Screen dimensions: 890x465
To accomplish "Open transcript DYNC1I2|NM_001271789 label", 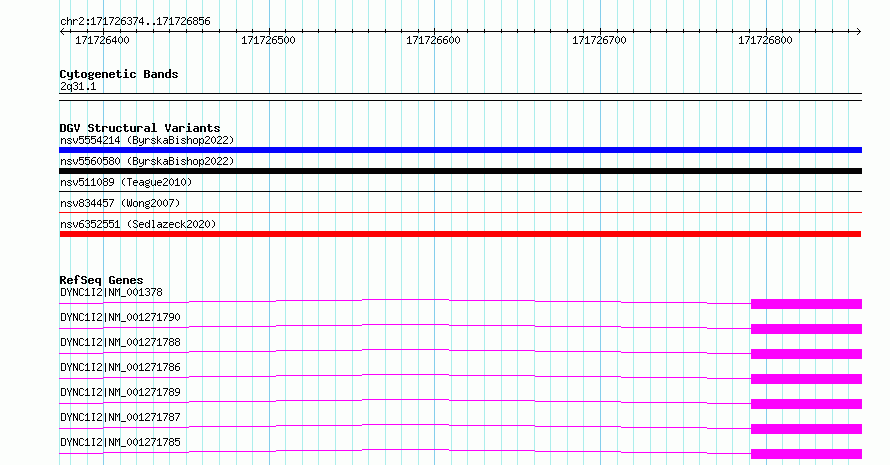I will pyautogui.click(x=120, y=392).
